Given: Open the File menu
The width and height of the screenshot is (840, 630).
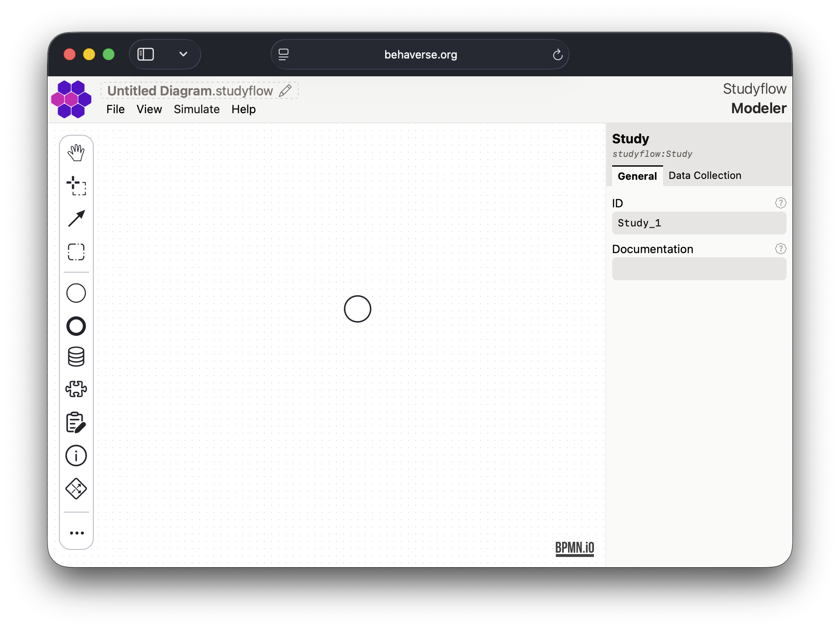Looking at the screenshot, I should 115,109.
